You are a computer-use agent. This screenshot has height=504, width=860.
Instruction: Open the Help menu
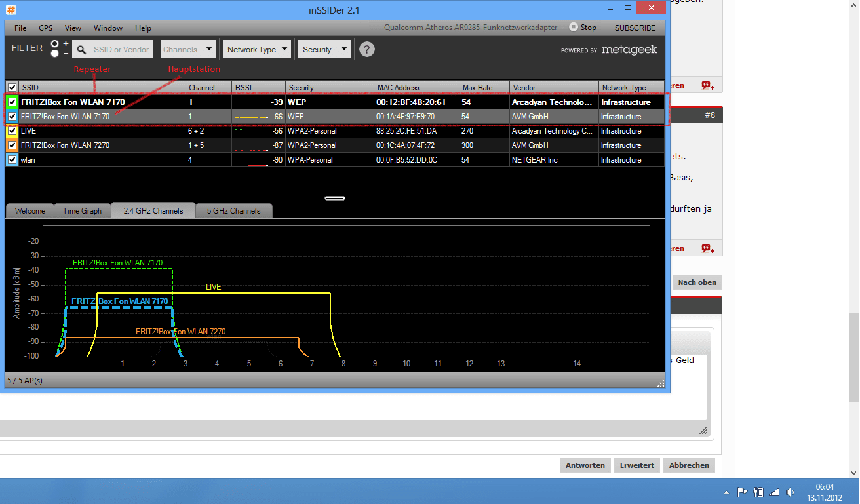pos(143,28)
